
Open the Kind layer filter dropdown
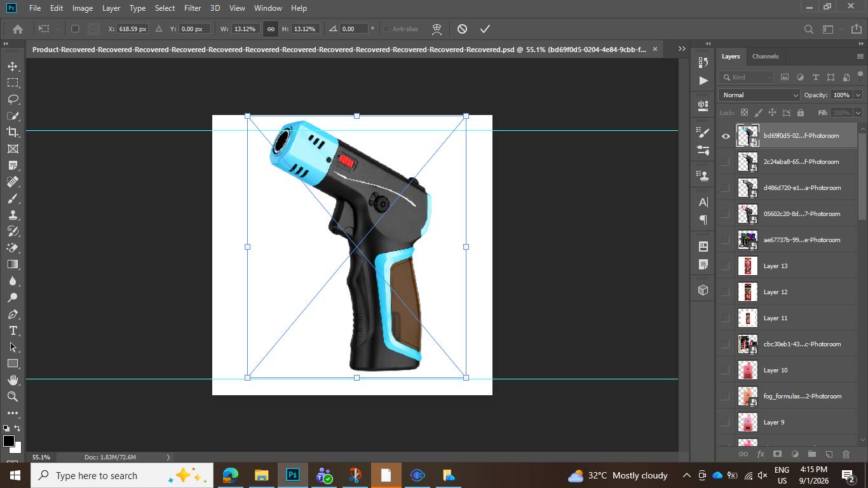(x=747, y=77)
